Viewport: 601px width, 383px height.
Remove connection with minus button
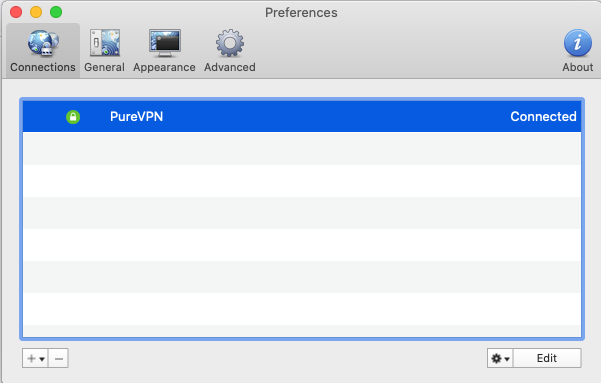pyautogui.click(x=59, y=358)
